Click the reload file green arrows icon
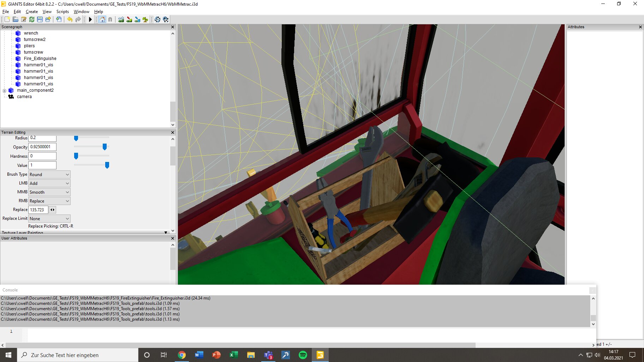Viewport: 644px width, 362px height. pyautogui.click(x=32, y=19)
